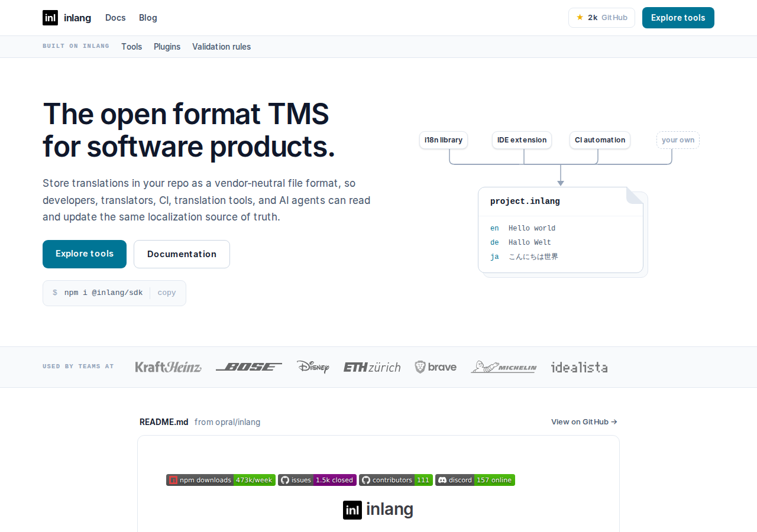
Task: Click the 2k GitHub button
Action: click(x=601, y=18)
